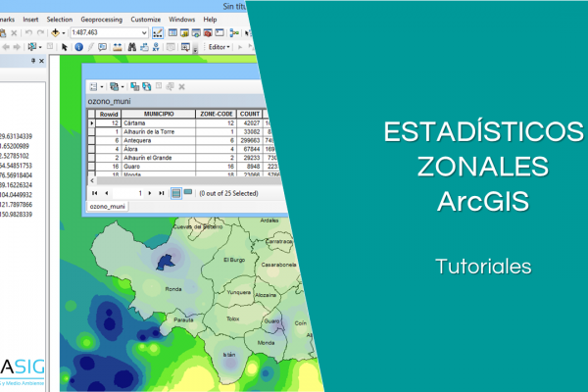Jump to last record in table
Image resolution: width=588 pixels, height=392 pixels.
[161, 194]
